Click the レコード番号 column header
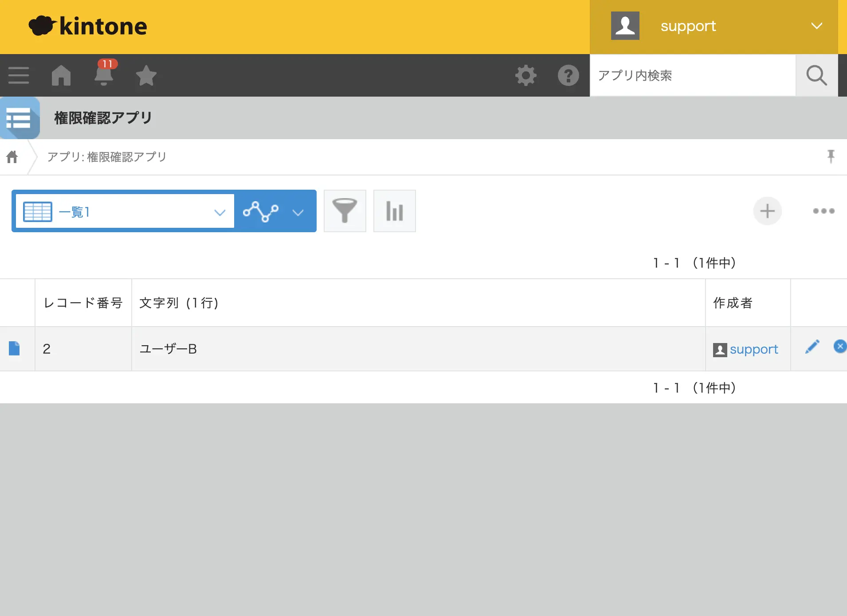The height and width of the screenshot is (616, 847). [83, 303]
